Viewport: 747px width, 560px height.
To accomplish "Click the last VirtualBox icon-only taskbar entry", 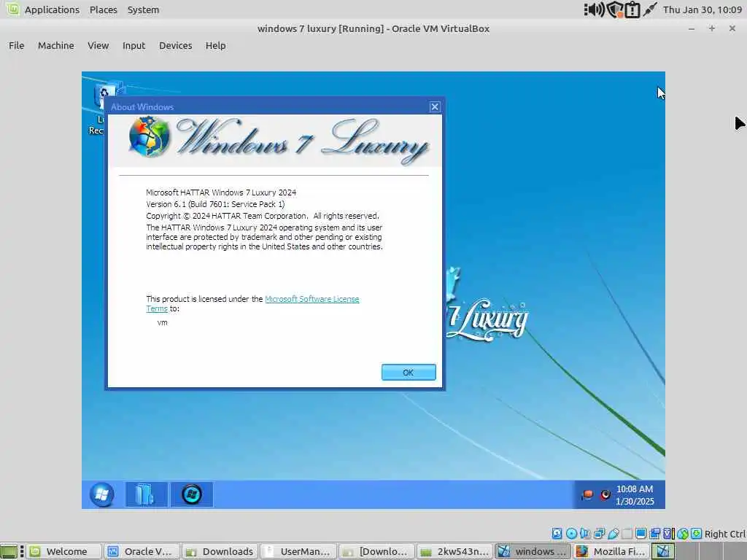I will click(663, 551).
